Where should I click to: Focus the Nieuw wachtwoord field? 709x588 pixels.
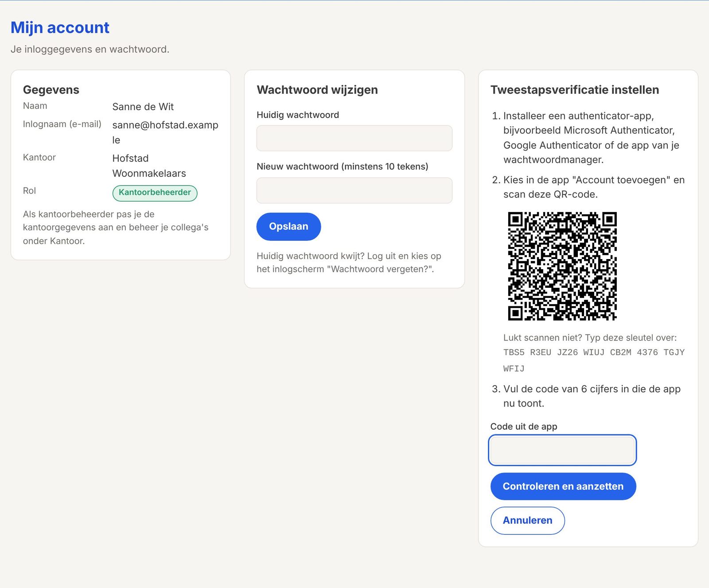[x=354, y=190]
